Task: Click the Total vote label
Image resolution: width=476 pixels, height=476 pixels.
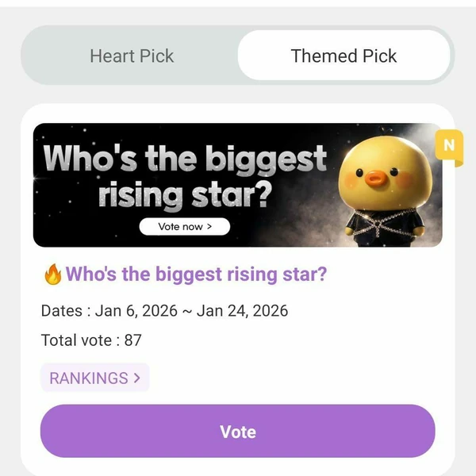Action: click(78, 340)
